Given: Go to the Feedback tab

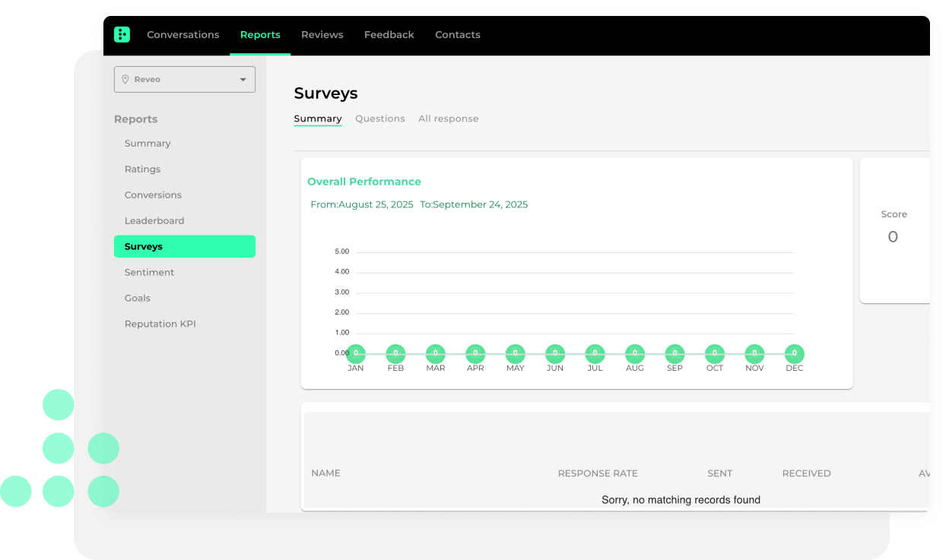Looking at the screenshot, I should (389, 35).
